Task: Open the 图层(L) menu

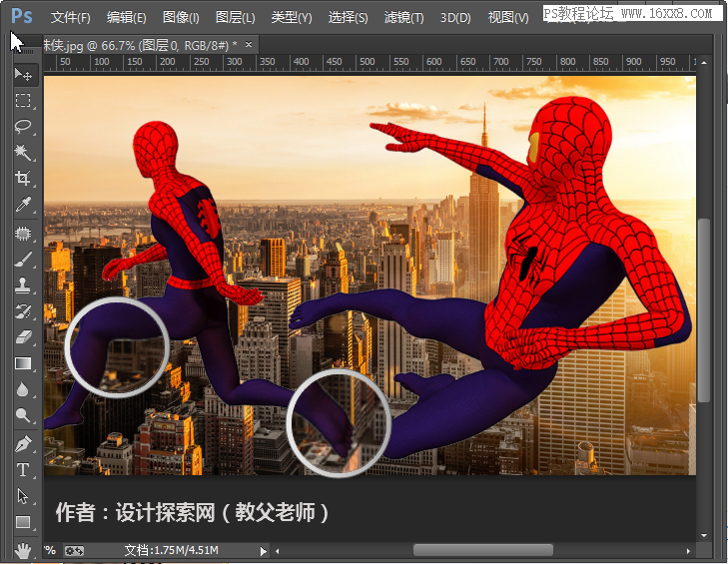Action: coord(236,18)
